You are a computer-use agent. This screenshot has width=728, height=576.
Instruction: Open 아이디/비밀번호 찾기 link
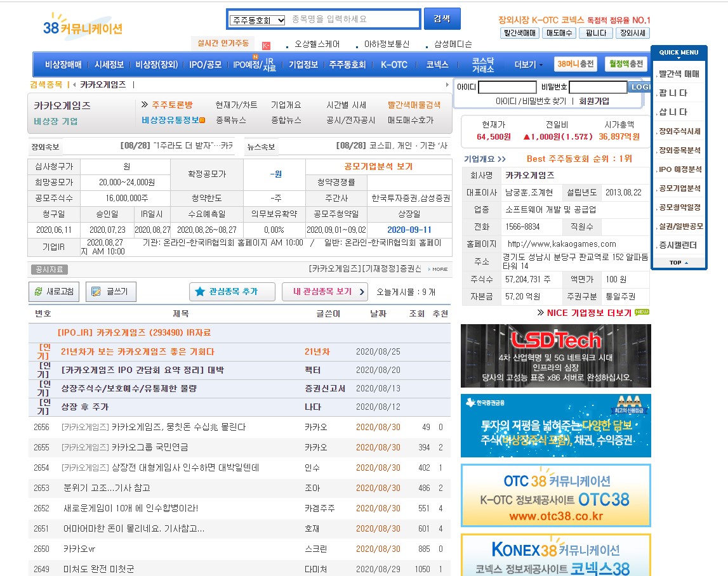531,101
